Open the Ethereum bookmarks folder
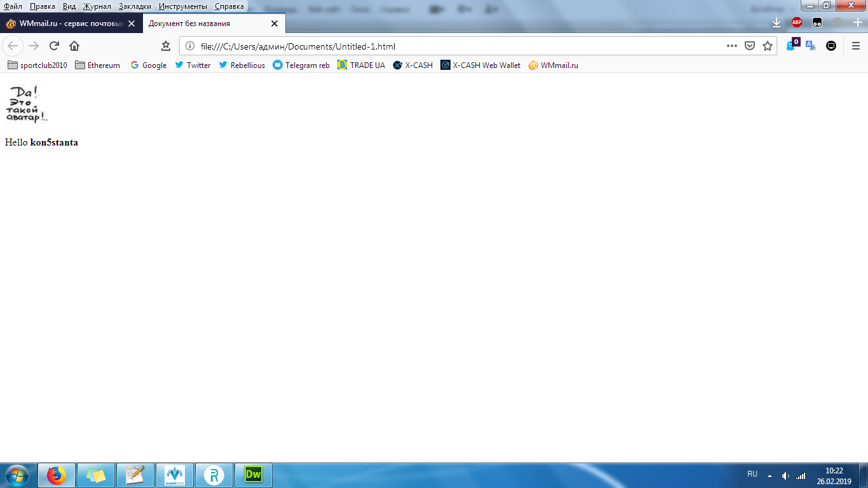The image size is (868, 488). pos(98,65)
